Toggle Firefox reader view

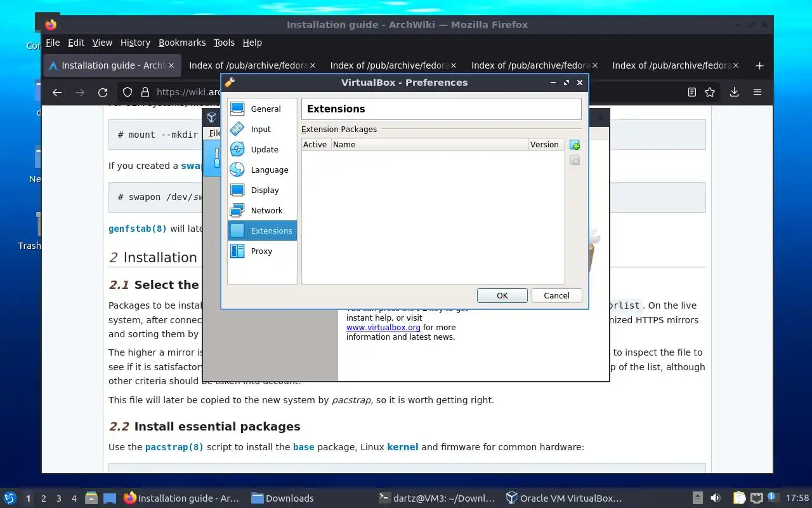click(x=692, y=92)
